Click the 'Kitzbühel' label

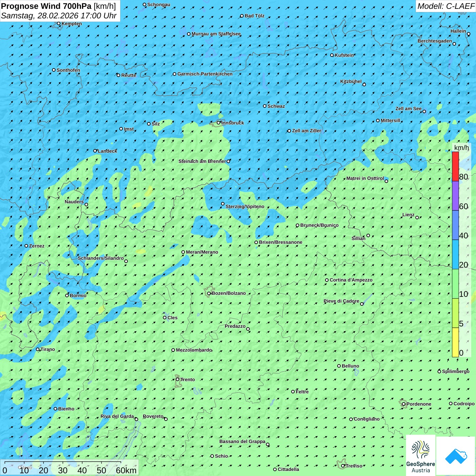[351, 81]
